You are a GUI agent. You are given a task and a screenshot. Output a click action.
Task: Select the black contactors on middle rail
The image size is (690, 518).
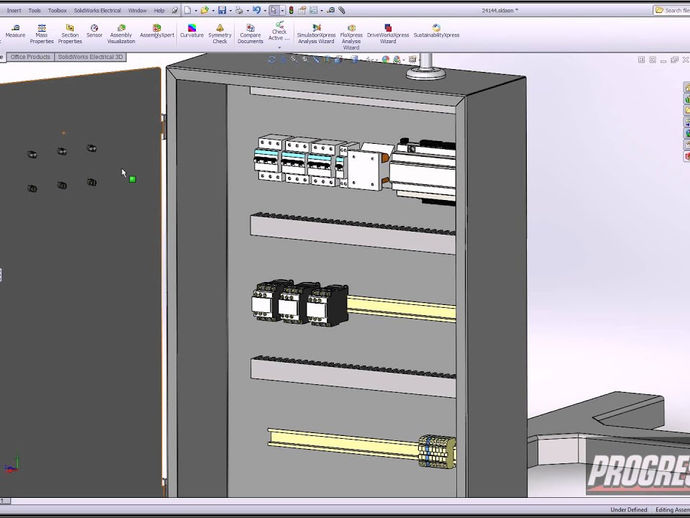[x=301, y=303]
